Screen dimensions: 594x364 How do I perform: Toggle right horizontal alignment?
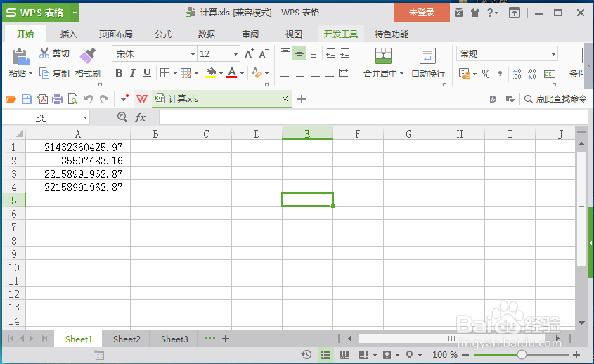[315, 73]
